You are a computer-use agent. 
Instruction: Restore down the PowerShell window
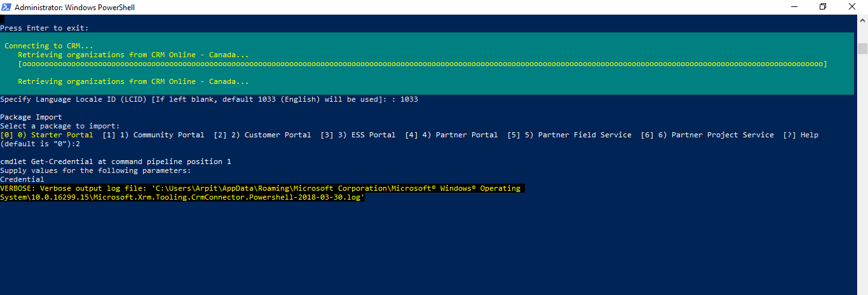[x=823, y=7]
